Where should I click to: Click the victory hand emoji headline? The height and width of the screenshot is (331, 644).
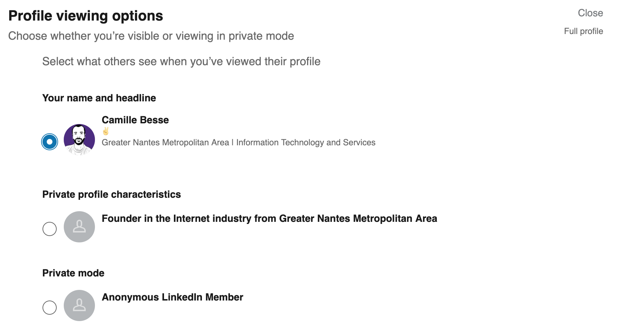click(x=106, y=131)
